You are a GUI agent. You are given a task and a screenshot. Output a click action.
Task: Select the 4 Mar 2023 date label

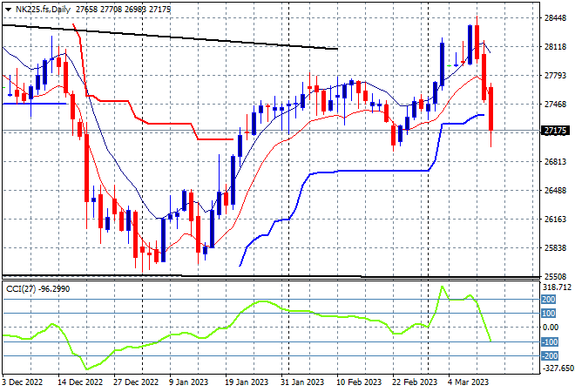click(469, 382)
